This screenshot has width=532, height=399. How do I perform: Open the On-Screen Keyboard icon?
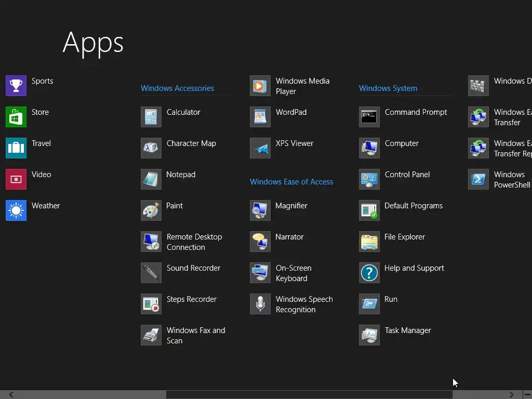pos(260,273)
